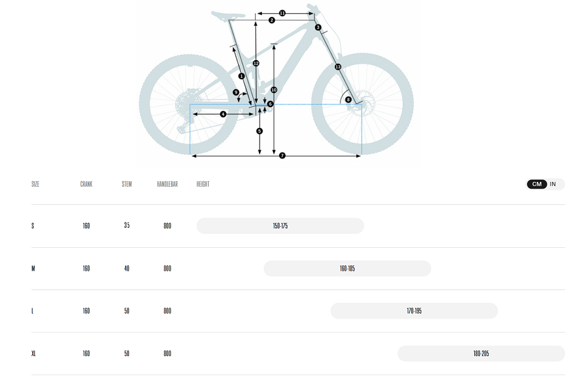The height and width of the screenshot is (388, 588).
Task: Click the 180-205 height range for XL
Action: pyautogui.click(x=481, y=354)
